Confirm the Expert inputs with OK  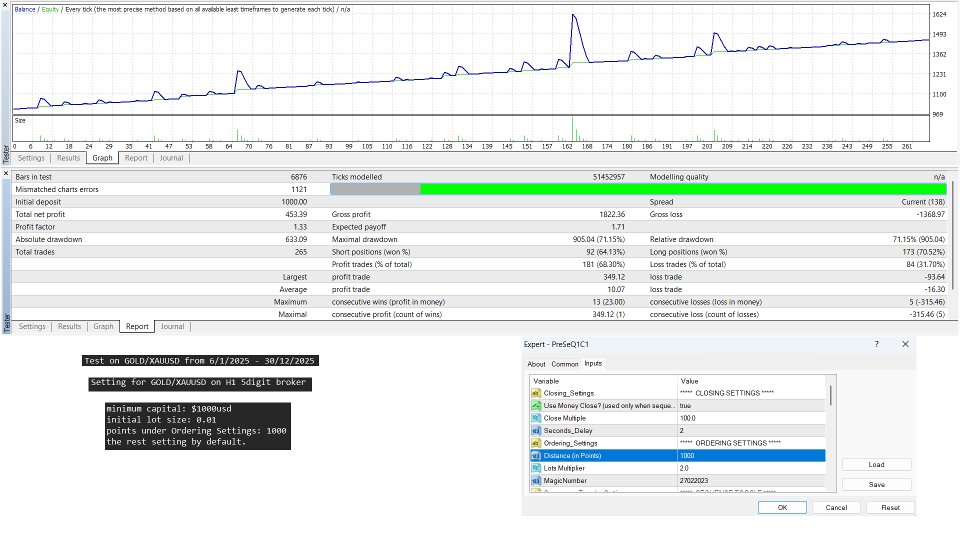782,507
